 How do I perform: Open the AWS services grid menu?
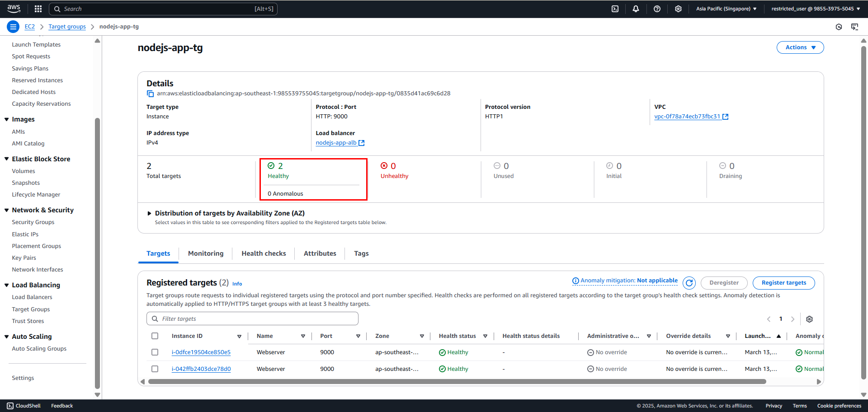click(x=38, y=9)
